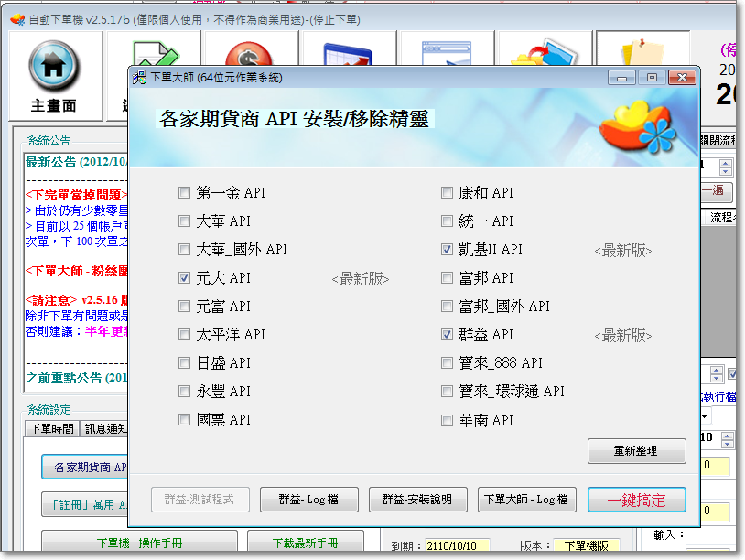Switch to the 下單時間 tab
This screenshot has height=560, width=745.
52,429
